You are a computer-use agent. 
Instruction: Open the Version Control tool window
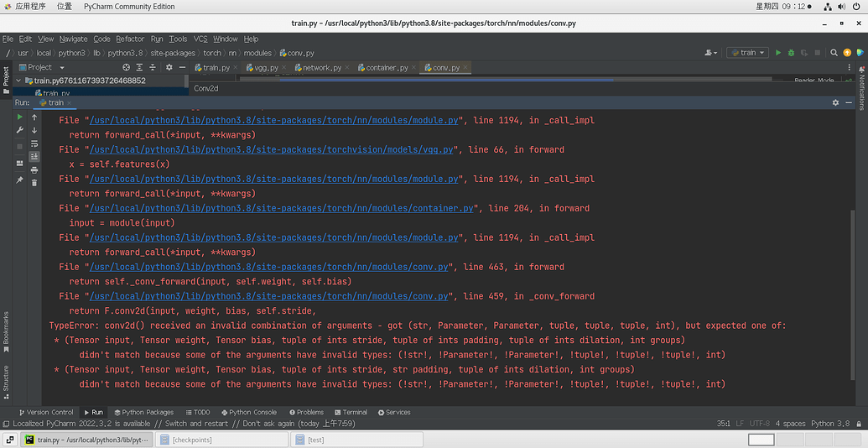click(46, 412)
